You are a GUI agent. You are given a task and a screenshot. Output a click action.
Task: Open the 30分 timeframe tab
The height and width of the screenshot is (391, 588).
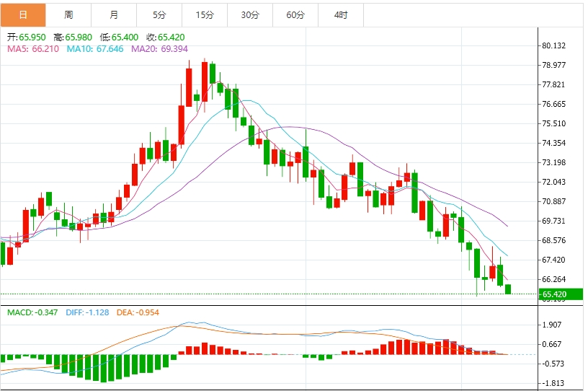250,15
